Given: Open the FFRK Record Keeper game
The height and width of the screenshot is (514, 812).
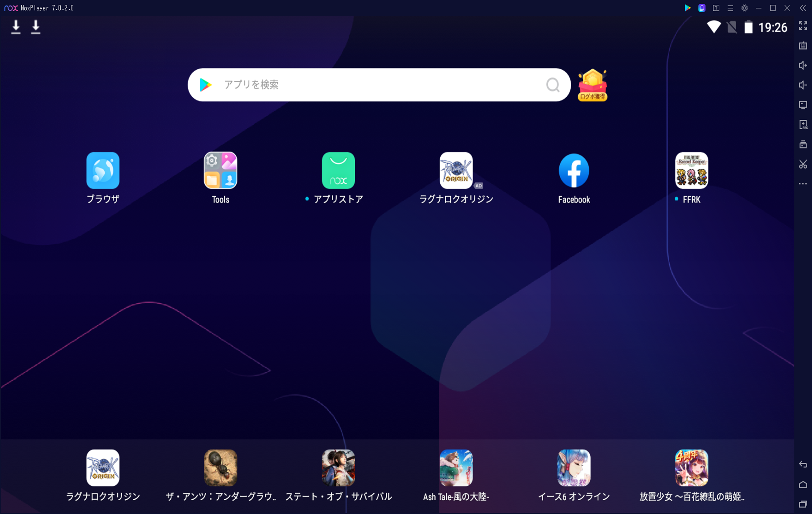Looking at the screenshot, I should pos(691,170).
